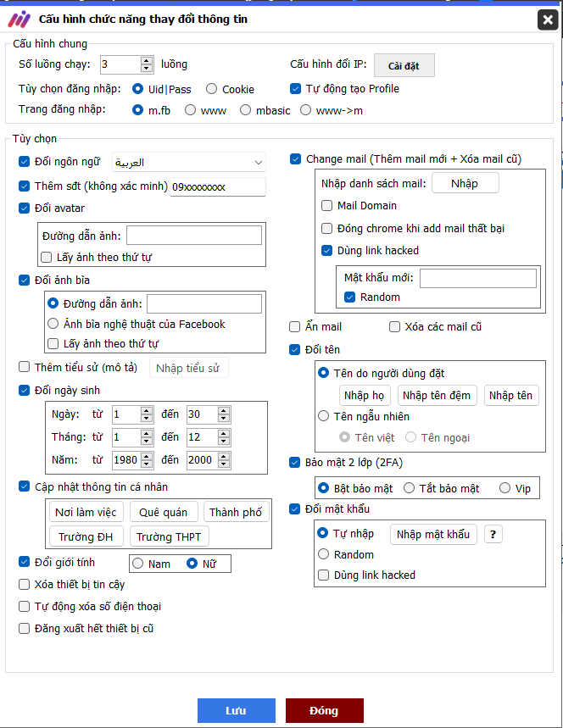Screen dimensions: 563x728
Task: Close the configuration dialog with X icon
Action: [x=548, y=20]
